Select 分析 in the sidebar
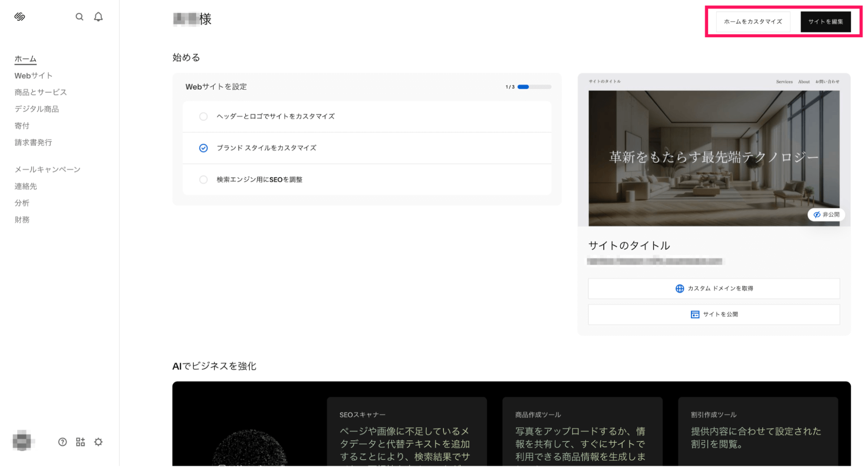Image resolution: width=868 pixels, height=468 pixels. click(22, 203)
